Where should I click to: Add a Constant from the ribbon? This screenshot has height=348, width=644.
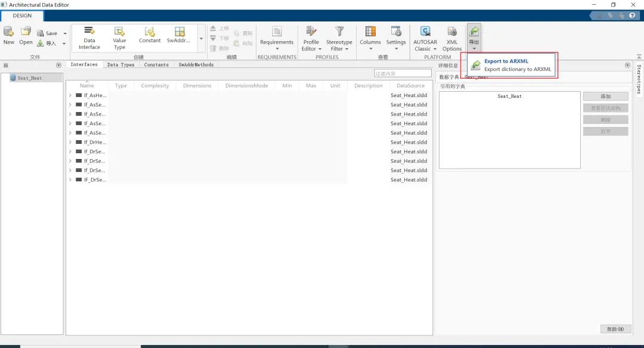point(150,36)
